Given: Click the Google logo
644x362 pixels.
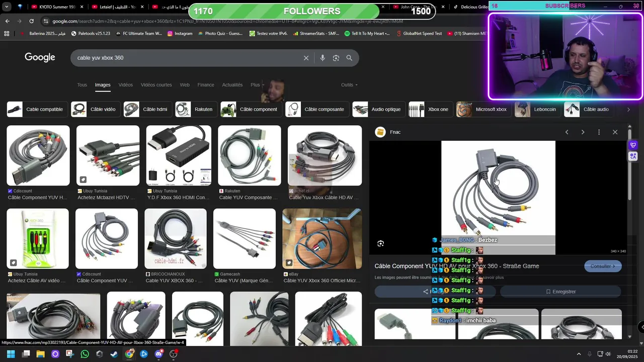Looking at the screenshot, I should pos(40,57).
